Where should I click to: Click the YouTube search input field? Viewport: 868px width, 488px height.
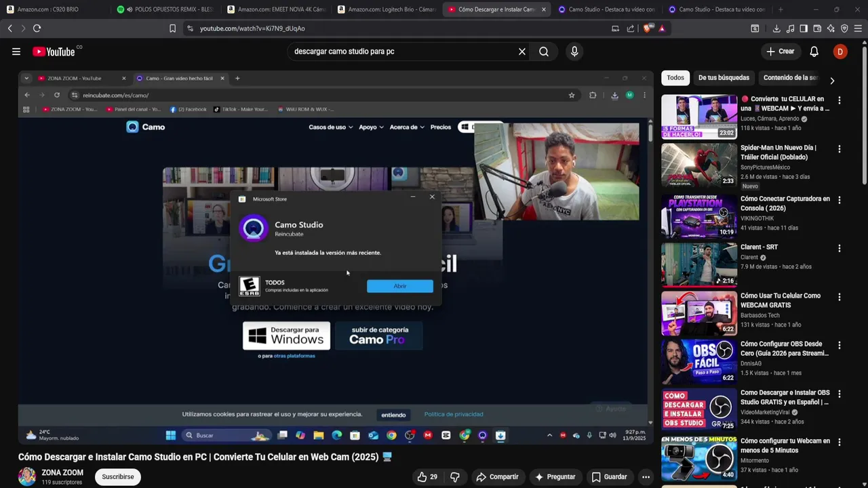[403, 52]
